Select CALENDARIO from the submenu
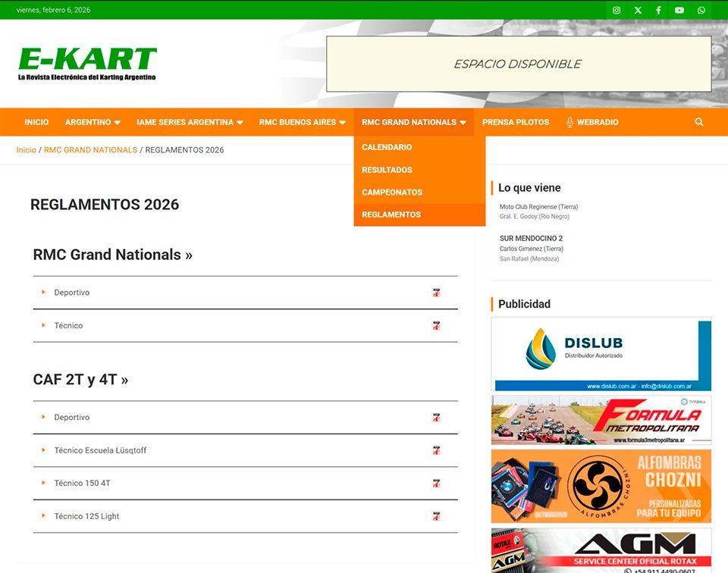 pyautogui.click(x=387, y=147)
